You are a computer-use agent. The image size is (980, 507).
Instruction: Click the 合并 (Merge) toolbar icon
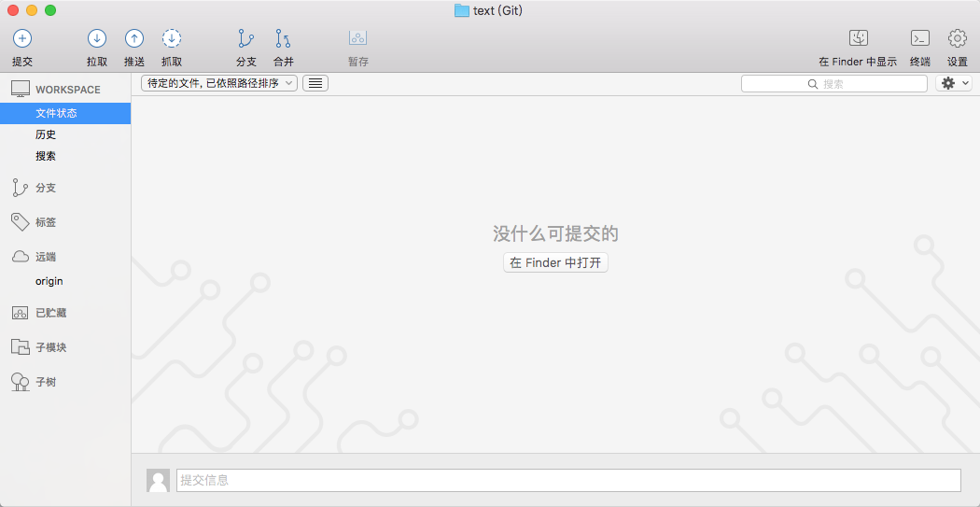click(283, 39)
